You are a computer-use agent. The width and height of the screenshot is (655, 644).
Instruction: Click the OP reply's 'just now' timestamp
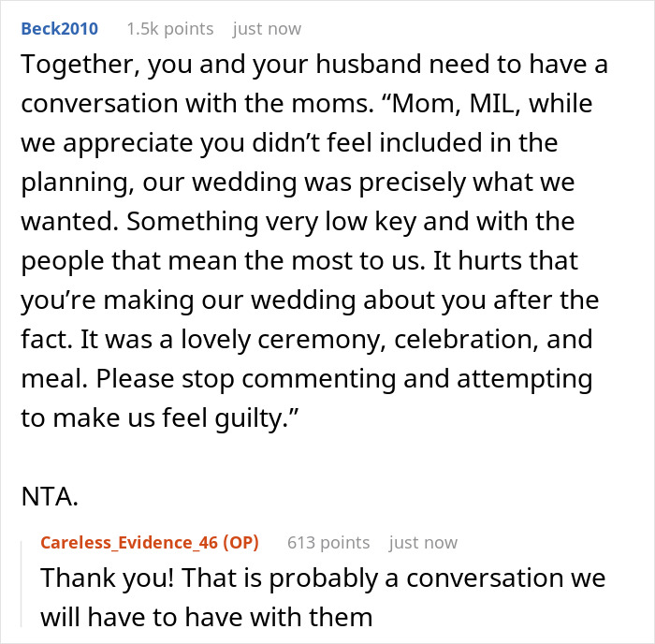click(x=423, y=542)
